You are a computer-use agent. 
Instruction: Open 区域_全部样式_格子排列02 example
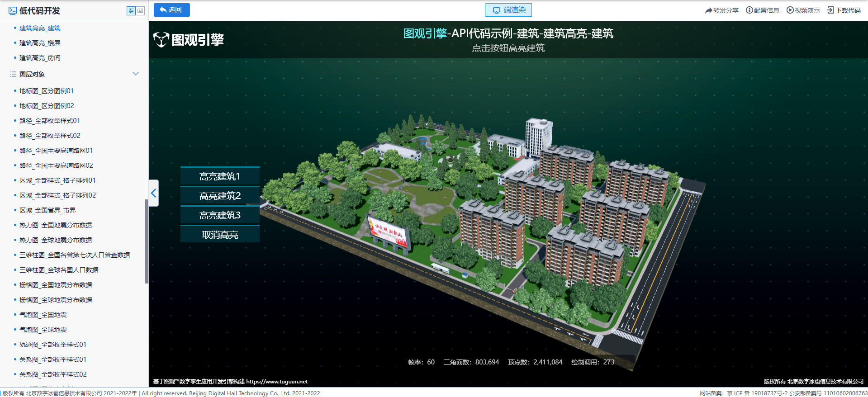pyautogui.click(x=57, y=195)
